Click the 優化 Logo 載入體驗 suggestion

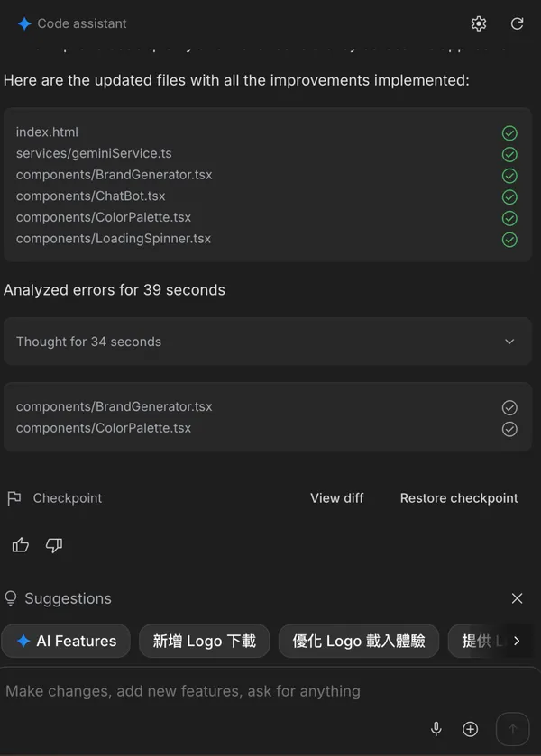point(358,642)
